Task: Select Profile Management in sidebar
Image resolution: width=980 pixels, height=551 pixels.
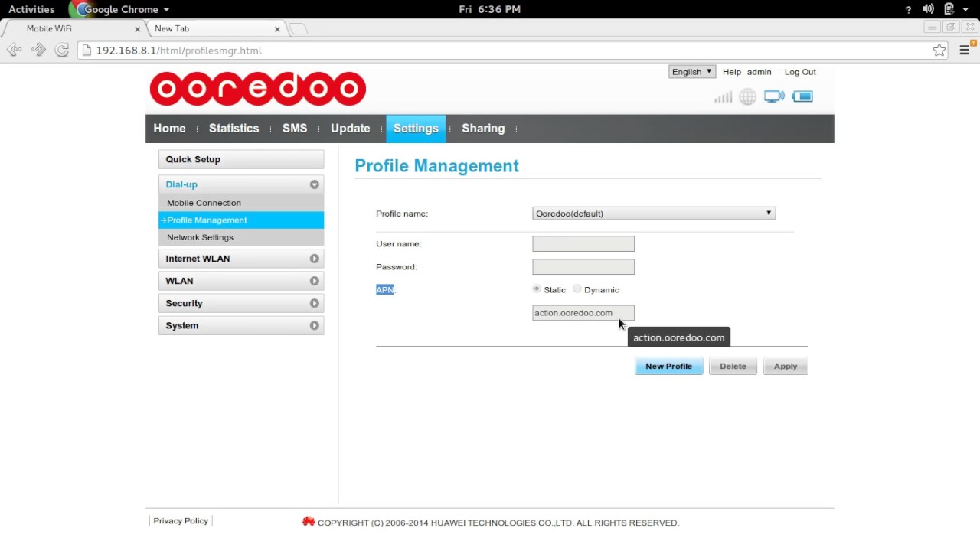Action: click(x=241, y=220)
